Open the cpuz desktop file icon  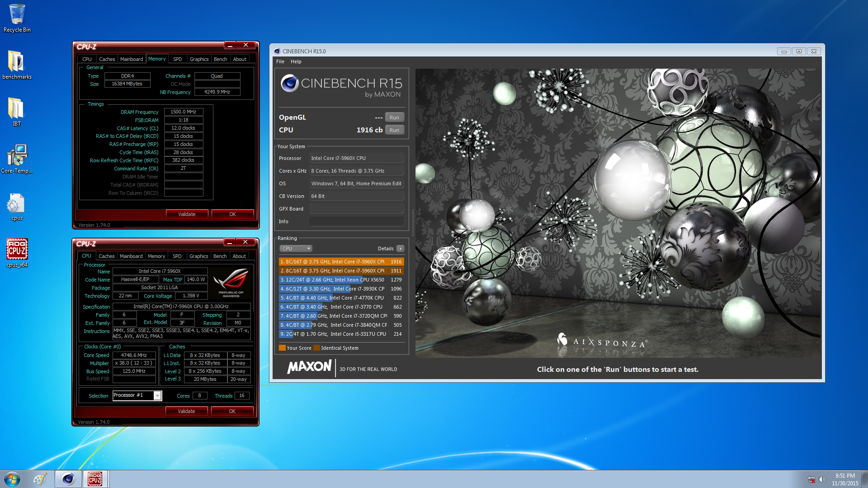click(17, 206)
